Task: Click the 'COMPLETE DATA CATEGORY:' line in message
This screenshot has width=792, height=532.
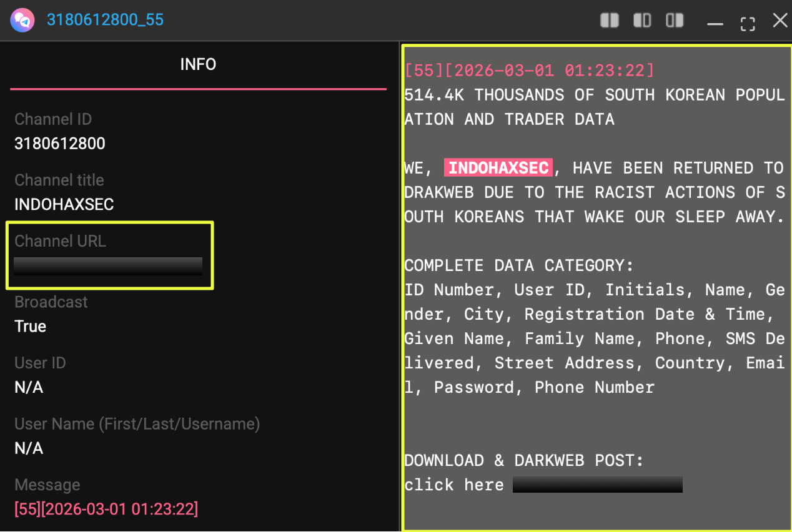Action: point(518,265)
